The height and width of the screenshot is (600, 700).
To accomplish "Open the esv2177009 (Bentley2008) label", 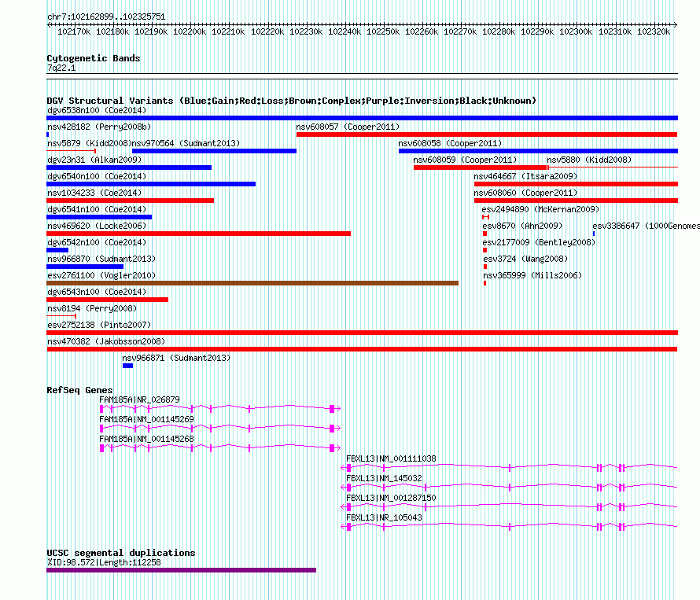I will coord(539,242).
